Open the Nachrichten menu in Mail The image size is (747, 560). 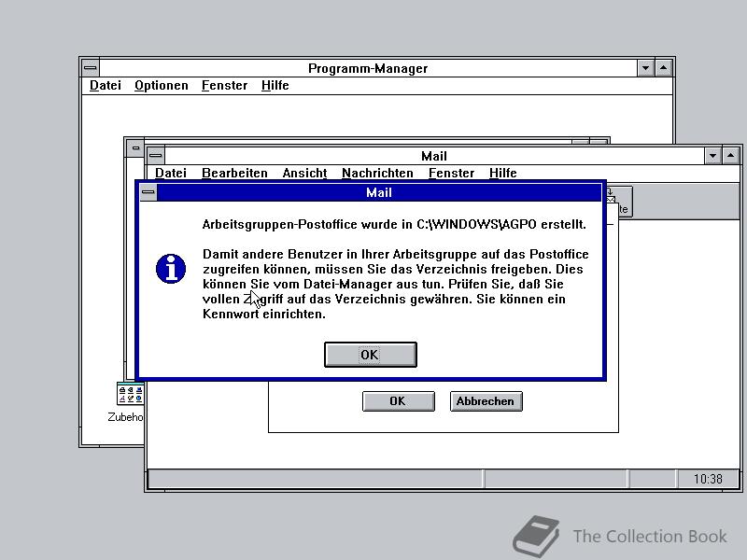[x=377, y=173]
